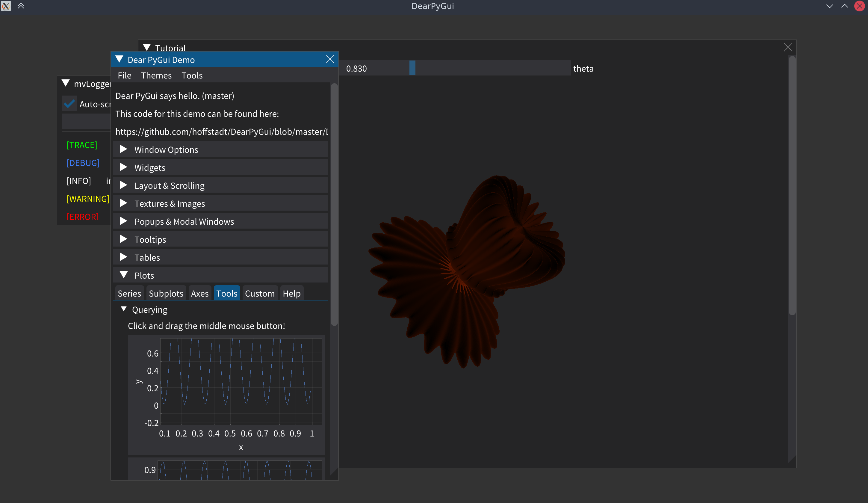Click the X11 app icon in title bar
This screenshot has width=868, height=503.
click(x=6, y=6)
